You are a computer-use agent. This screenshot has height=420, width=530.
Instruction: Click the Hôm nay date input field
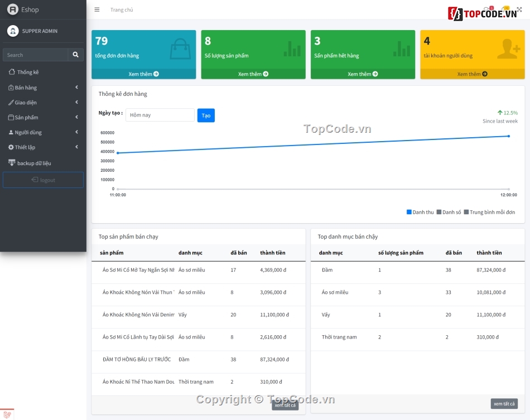160,115
